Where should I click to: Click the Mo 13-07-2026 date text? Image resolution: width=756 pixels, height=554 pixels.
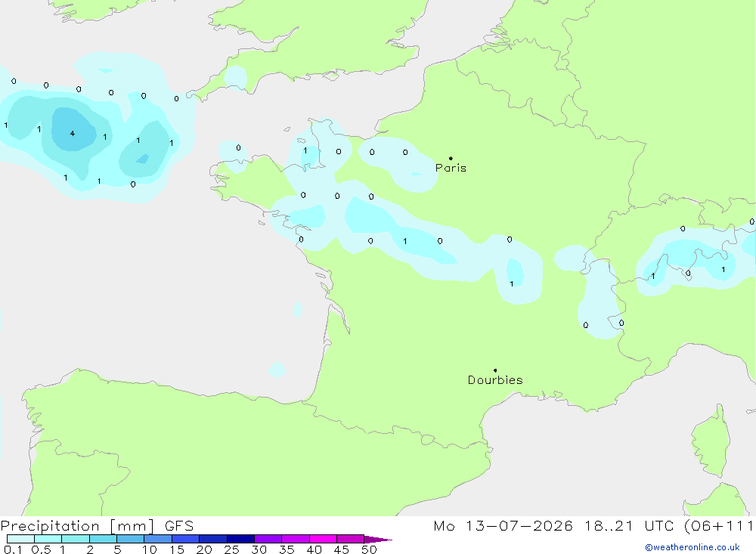[x=503, y=526]
